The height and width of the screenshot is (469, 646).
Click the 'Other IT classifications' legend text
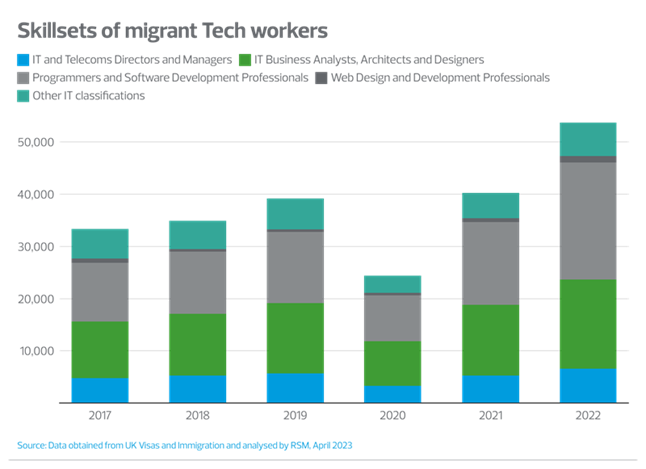click(x=88, y=96)
